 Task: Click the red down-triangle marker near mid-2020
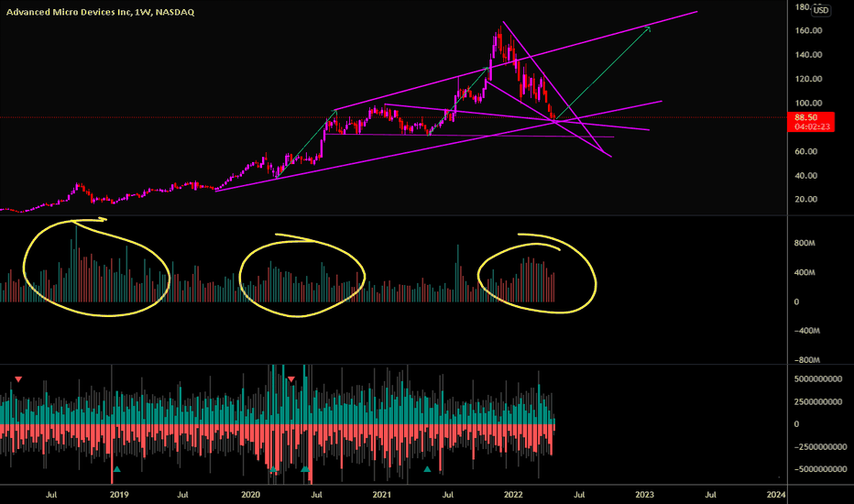[x=291, y=378]
